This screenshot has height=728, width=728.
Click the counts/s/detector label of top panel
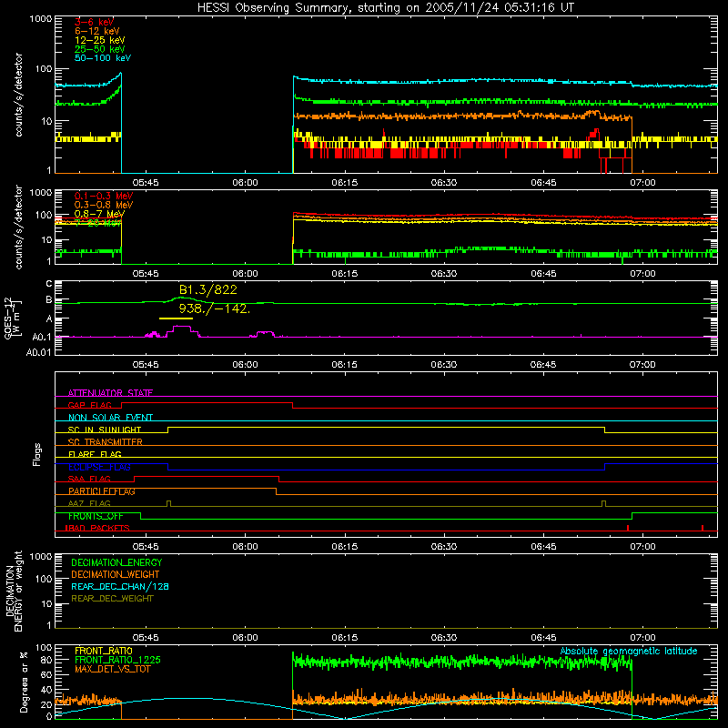click(19, 95)
